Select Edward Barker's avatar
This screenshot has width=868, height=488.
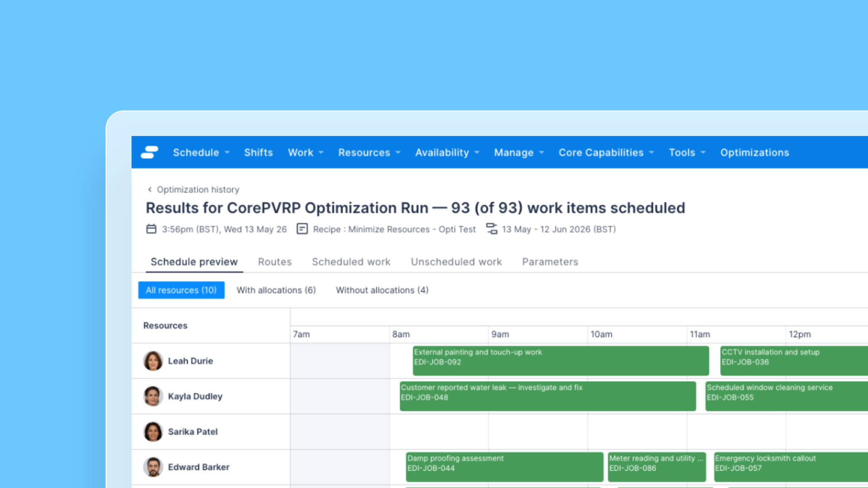tap(153, 467)
